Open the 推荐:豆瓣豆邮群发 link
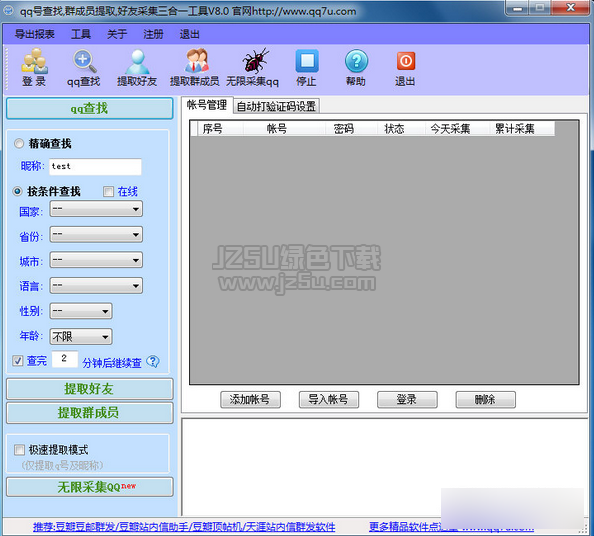This screenshot has height=536, width=594. (x=184, y=527)
